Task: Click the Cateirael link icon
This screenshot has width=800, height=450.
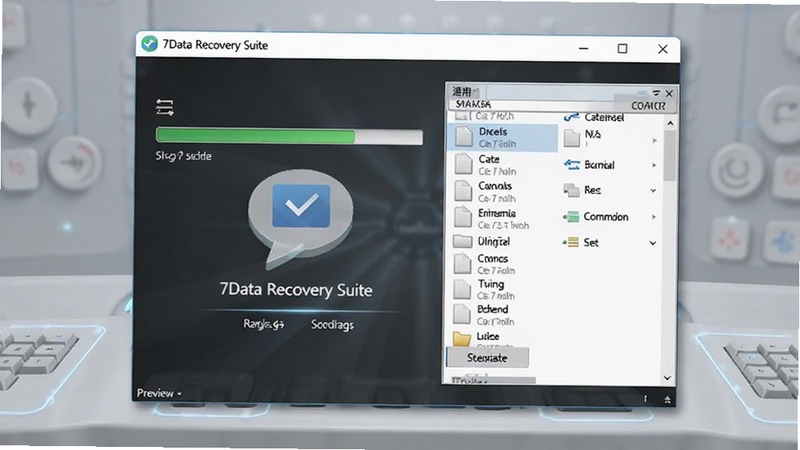Action: coord(571,118)
